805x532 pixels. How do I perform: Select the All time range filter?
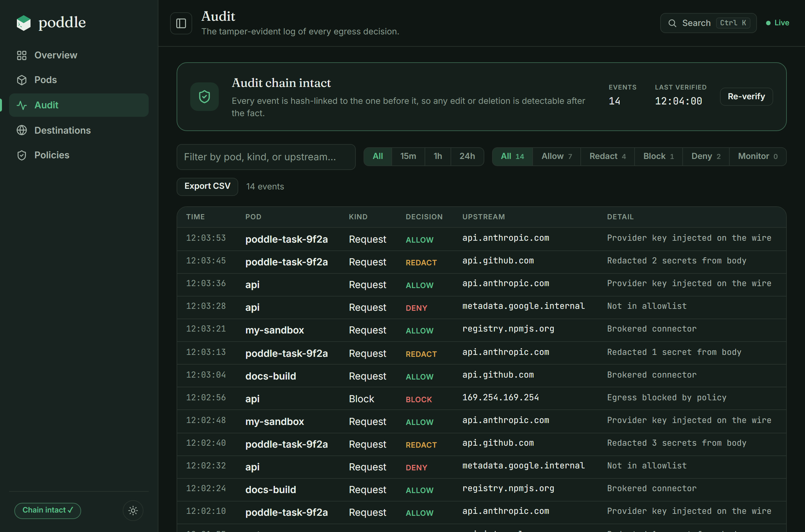[x=378, y=156]
